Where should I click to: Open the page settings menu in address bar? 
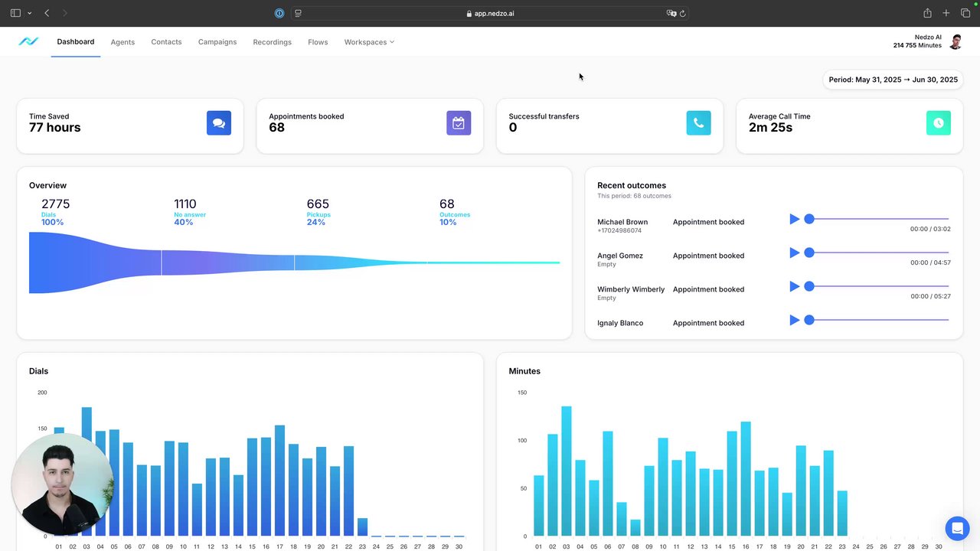[299, 13]
